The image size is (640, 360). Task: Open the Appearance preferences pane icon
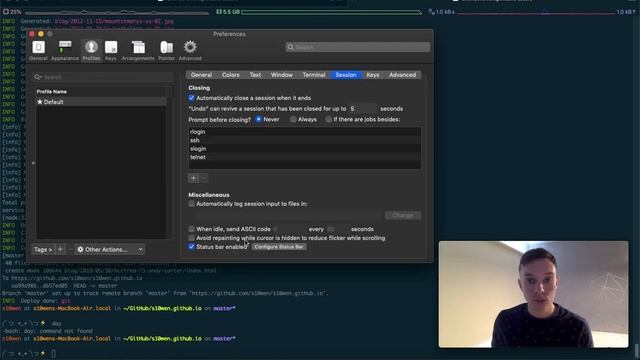coord(65,51)
